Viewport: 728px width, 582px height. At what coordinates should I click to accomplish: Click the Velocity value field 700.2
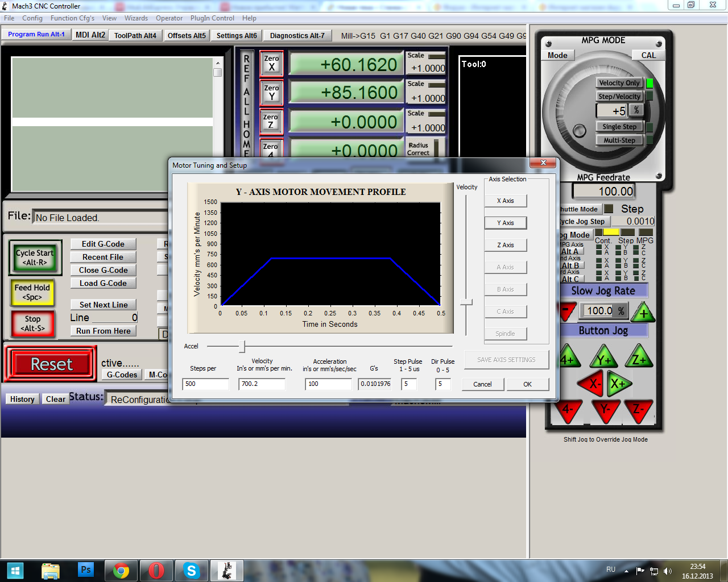click(262, 384)
